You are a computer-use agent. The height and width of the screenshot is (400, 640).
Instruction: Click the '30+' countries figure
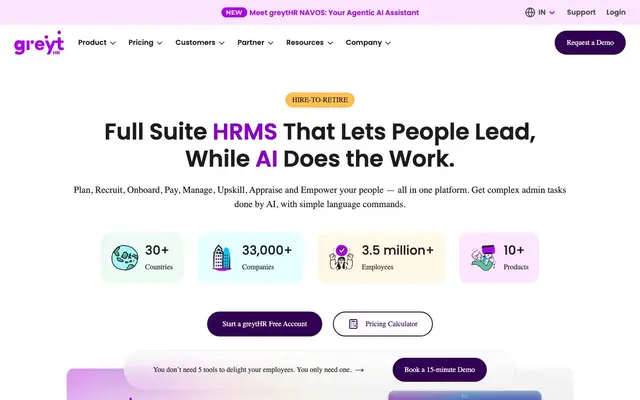pos(157,250)
